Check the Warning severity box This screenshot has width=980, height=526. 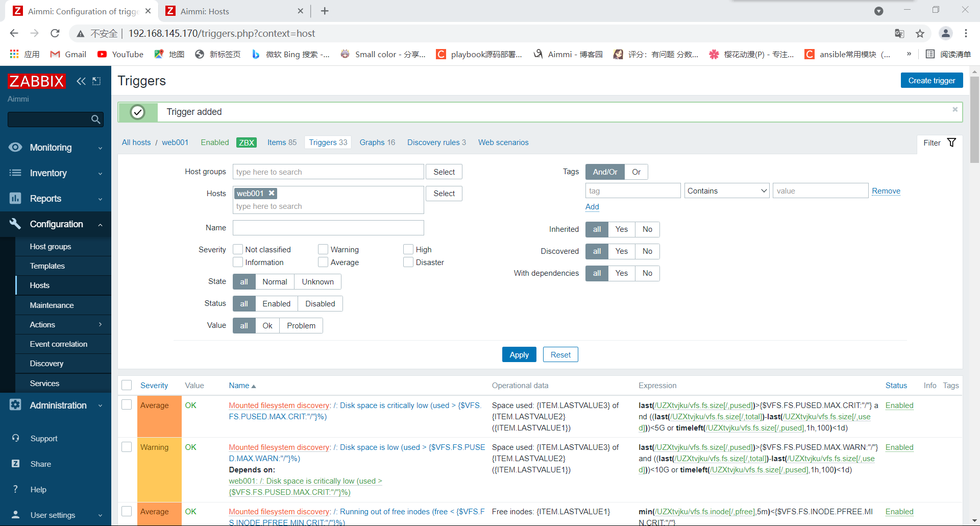click(x=323, y=249)
